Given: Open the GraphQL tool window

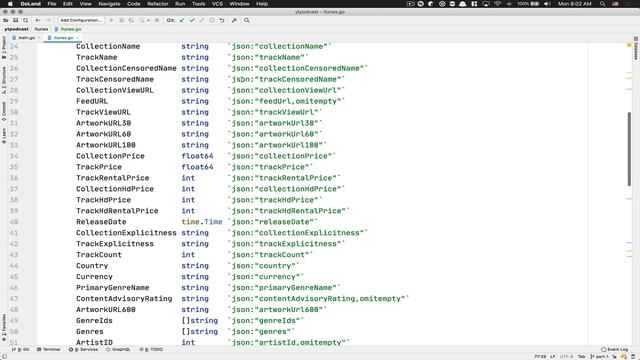Looking at the screenshot, I should pos(118,349).
